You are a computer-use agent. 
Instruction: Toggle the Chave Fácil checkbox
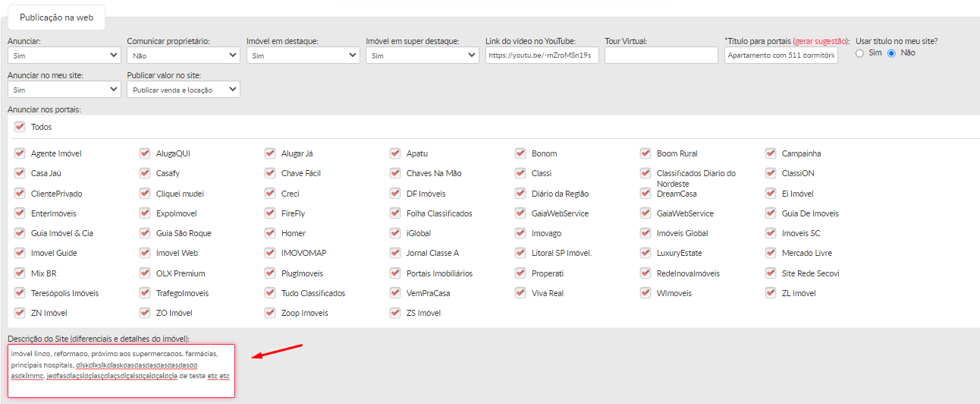pyautogui.click(x=270, y=173)
